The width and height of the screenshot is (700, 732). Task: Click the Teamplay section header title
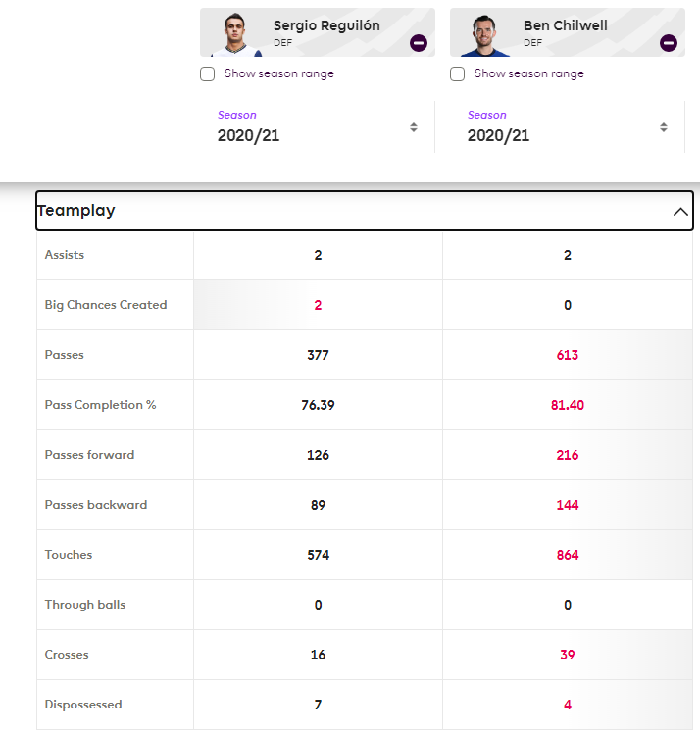(x=76, y=211)
